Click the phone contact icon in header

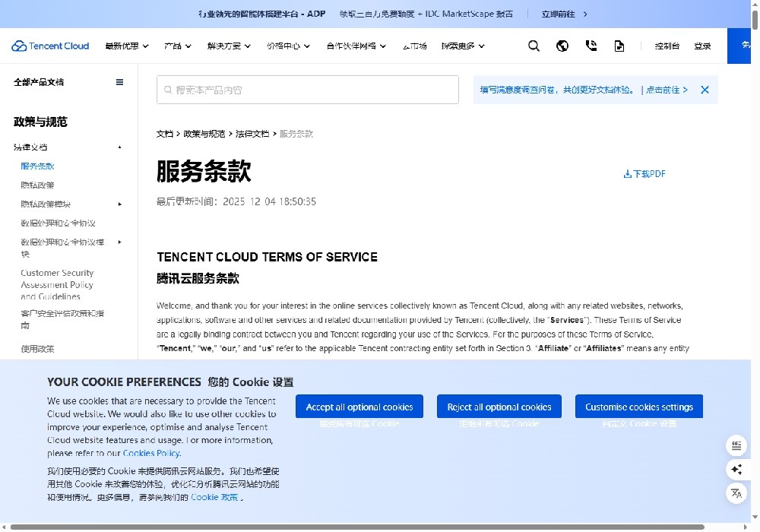click(591, 46)
